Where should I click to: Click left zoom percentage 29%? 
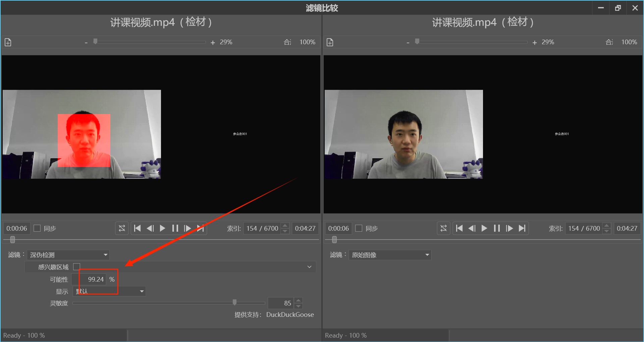point(226,42)
